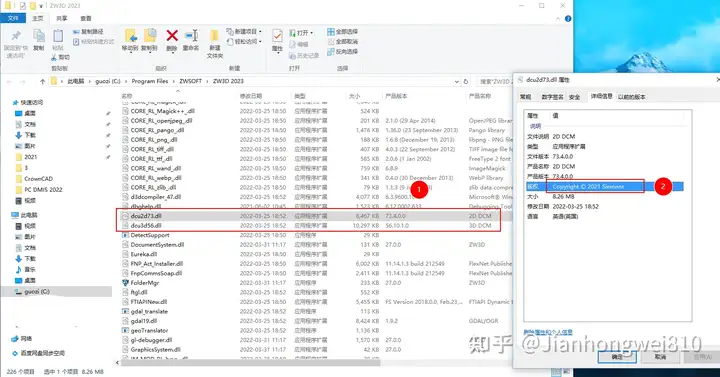Screen dimensions: 720x377
Task: Click the Select all (全部选择) icon
Action: click(331, 32)
